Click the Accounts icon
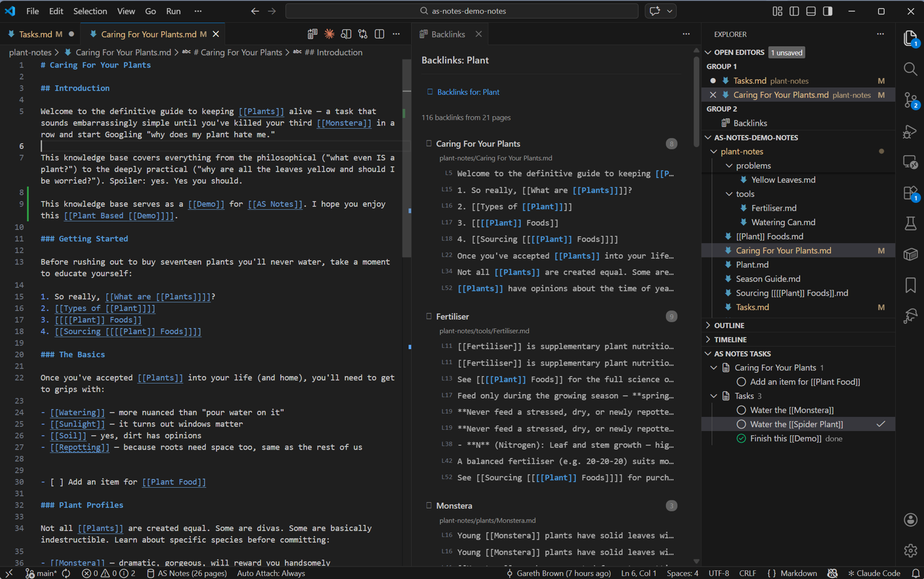This screenshot has height=579, width=924. coord(910,520)
